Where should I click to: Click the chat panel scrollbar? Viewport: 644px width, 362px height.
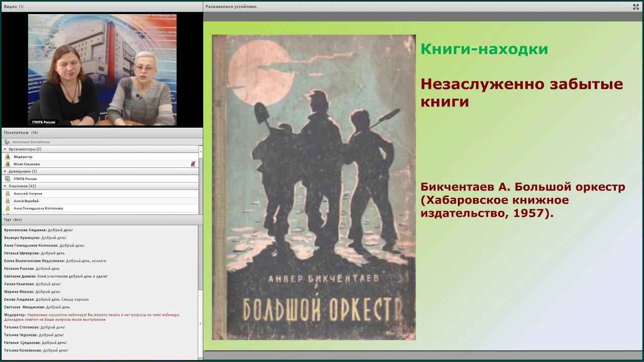coord(201,292)
